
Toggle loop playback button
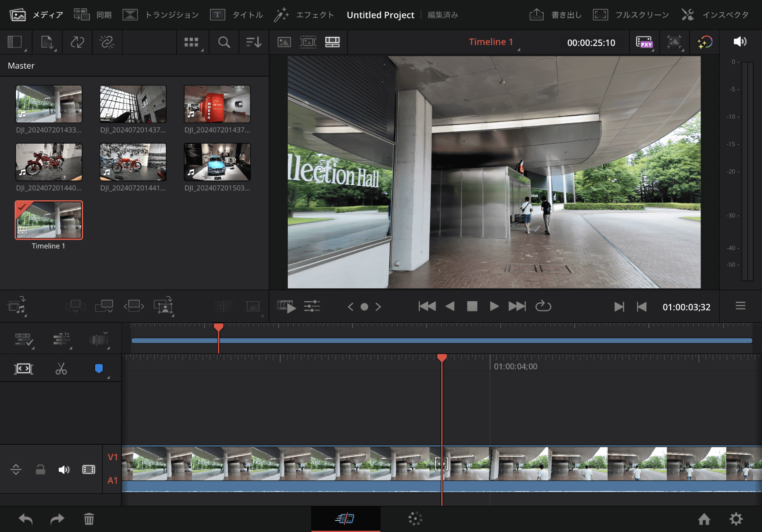coord(543,306)
